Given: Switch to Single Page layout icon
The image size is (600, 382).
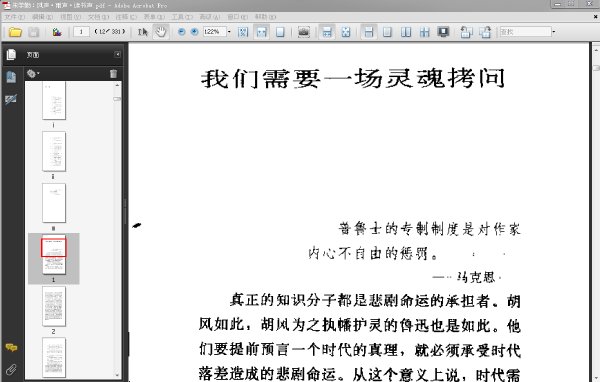Looking at the screenshot, I should click(x=387, y=32).
